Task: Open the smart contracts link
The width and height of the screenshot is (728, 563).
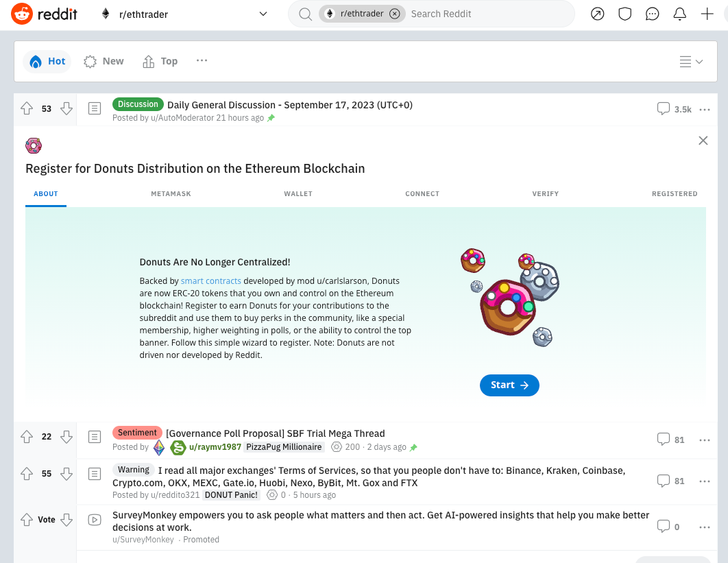Action: pyautogui.click(x=210, y=281)
